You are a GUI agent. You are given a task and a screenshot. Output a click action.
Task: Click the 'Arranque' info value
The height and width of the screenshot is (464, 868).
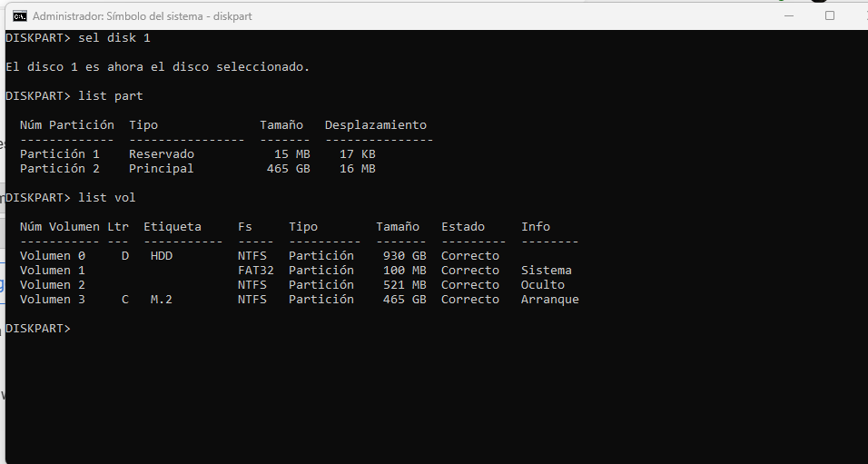pyautogui.click(x=550, y=300)
